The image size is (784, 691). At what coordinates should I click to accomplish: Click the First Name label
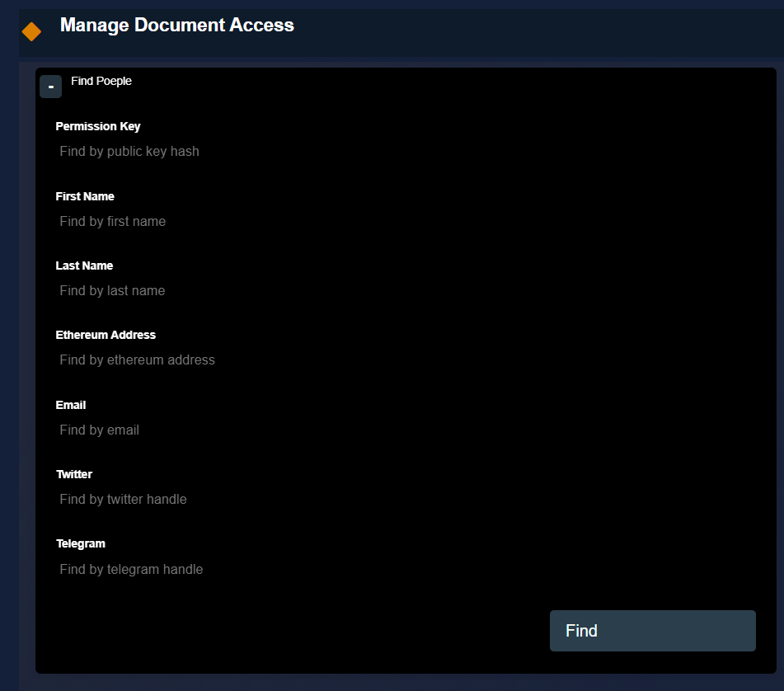click(85, 196)
